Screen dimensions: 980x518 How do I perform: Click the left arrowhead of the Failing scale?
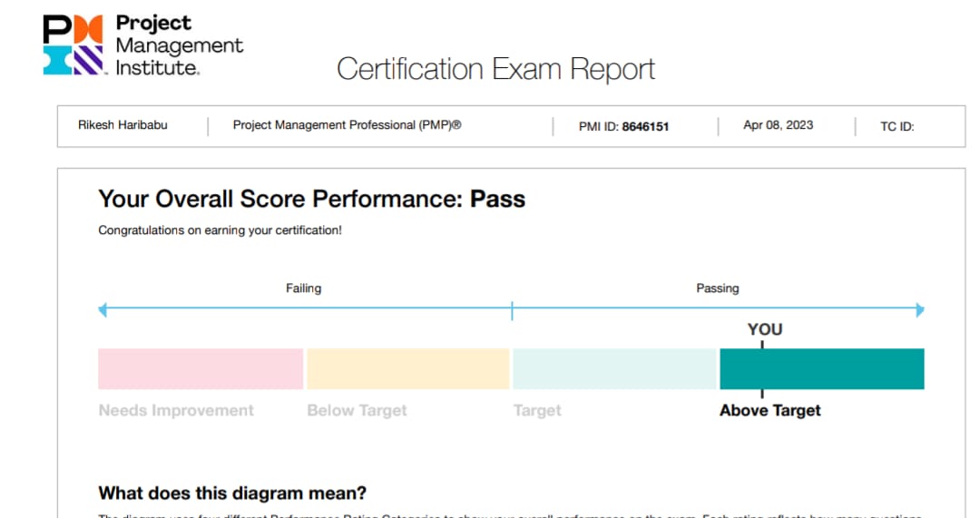(103, 309)
